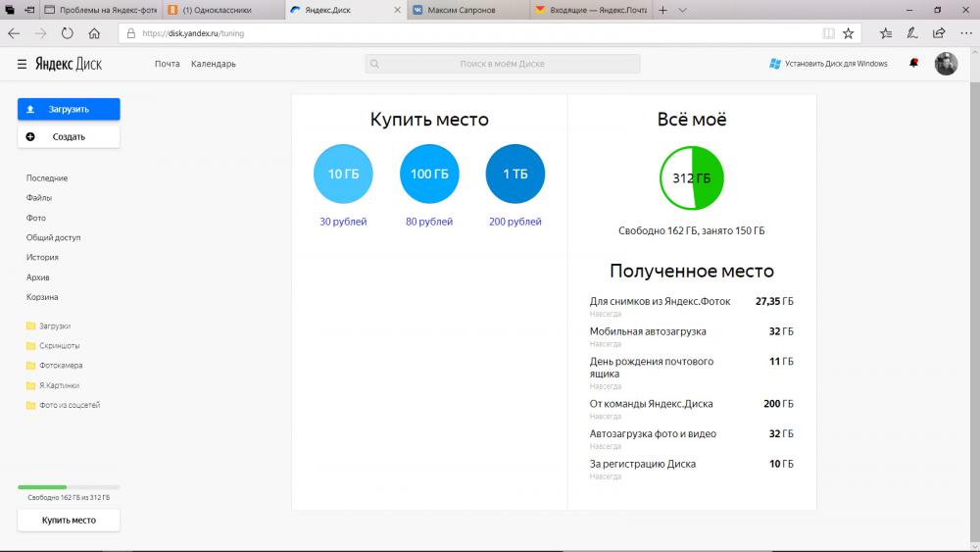Open a new browser tab with plus

click(663, 10)
